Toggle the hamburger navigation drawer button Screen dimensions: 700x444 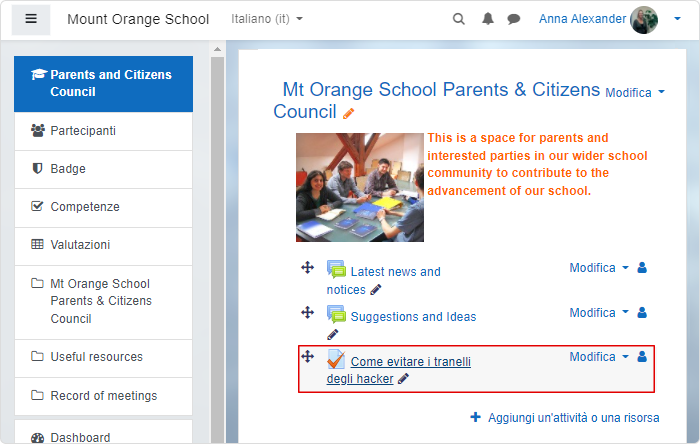click(x=31, y=19)
